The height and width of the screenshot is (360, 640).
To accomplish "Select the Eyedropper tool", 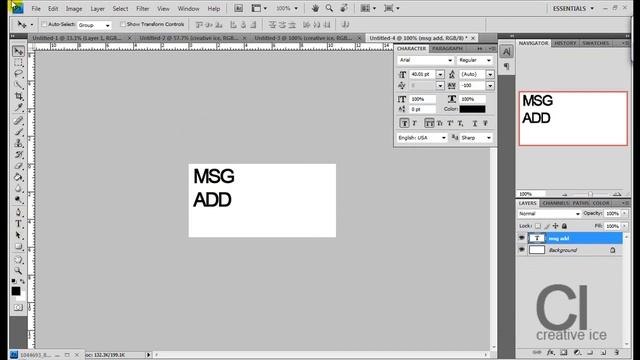I will [x=18, y=107].
